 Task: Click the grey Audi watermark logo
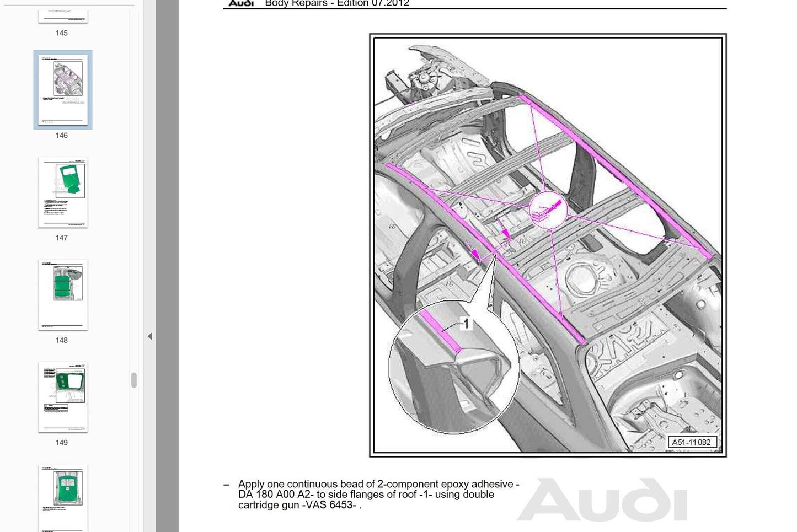tap(602, 500)
